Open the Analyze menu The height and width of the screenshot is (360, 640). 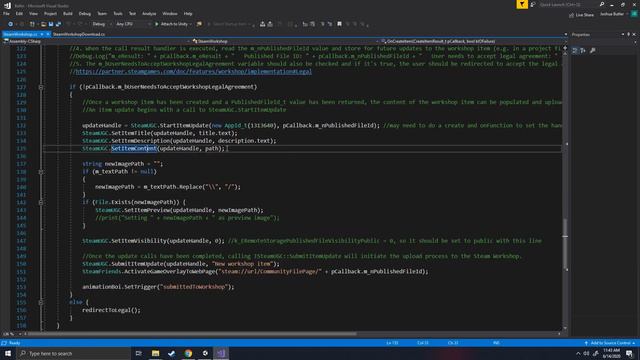point(149,14)
